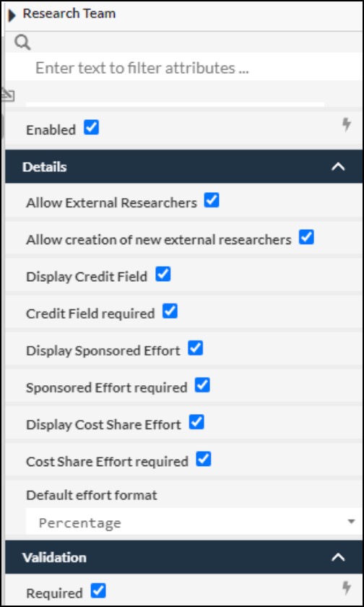Image resolution: width=364 pixels, height=607 pixels.
Task: Toggle Allow External Researchers checkbox
Action: click(212, 200)
